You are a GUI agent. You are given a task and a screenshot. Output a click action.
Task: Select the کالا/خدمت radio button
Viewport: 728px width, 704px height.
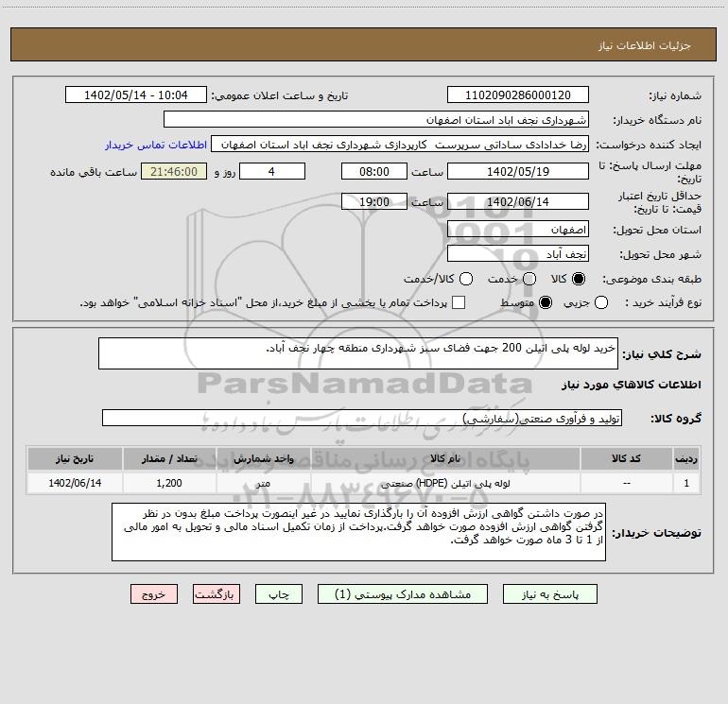pyautogui.click(x=466, y=279)
